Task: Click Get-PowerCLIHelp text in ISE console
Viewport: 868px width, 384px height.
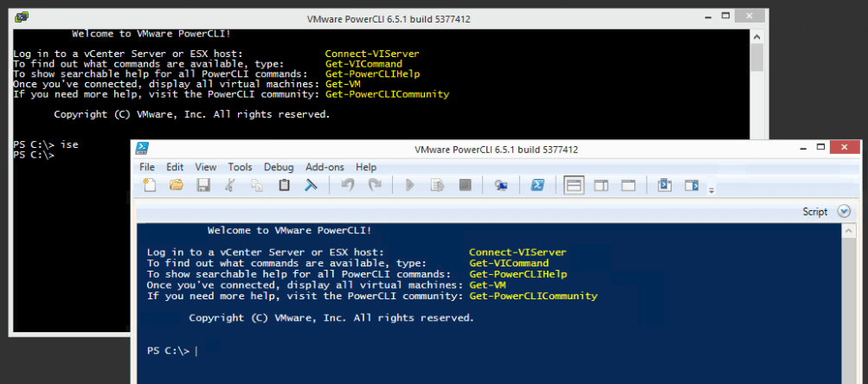Action: point(518,274)
